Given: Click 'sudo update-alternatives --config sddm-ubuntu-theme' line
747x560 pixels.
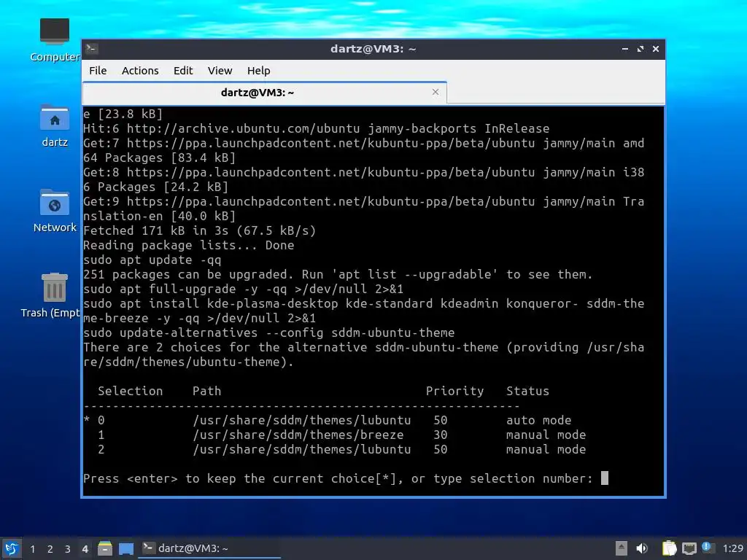Looking at the screenshot, I should pos(268,332).
